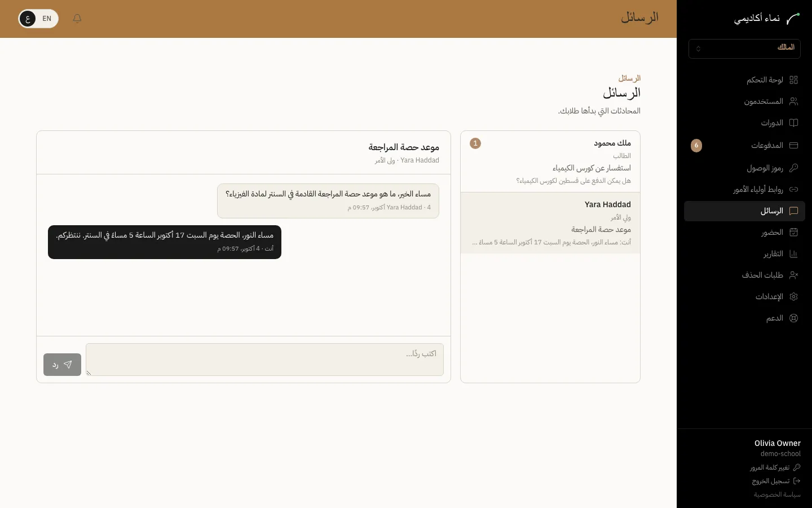Image resolution: width=812 pixels, height=508 pixels.
Task: Click the logout icon beside تسجيل الخروج
Action: tap(797, 481)
